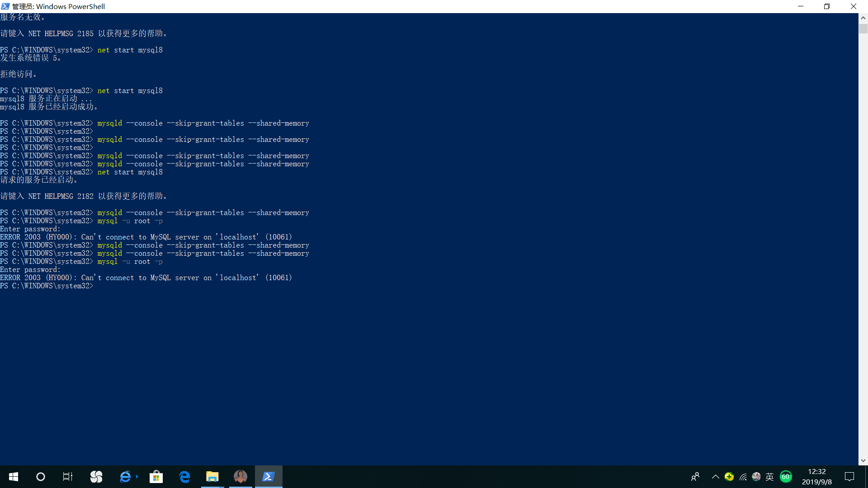This screenshot has width=868, height=488.
Task: Click the 'NET HELPMSG 2185' help line
Action: coord(84,33)
